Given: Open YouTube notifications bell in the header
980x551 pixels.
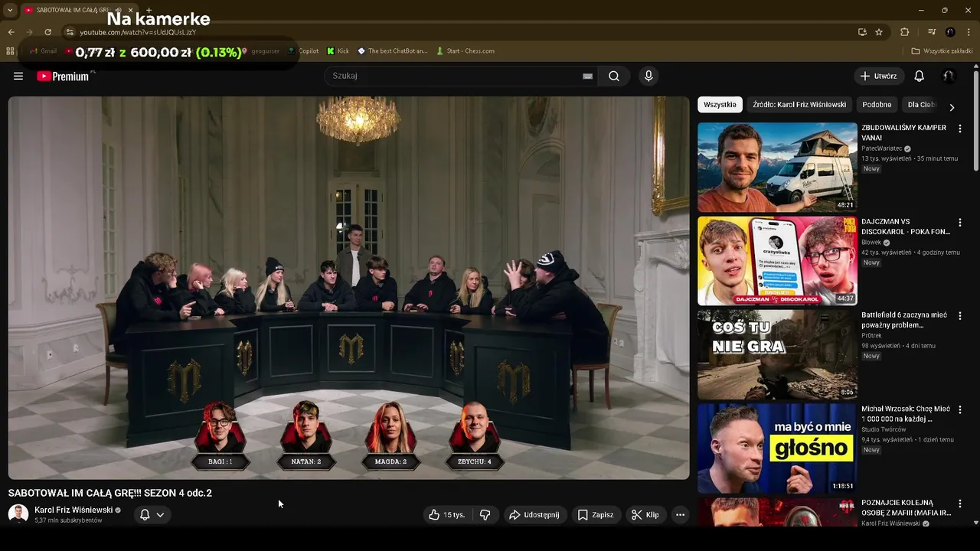Looking at the screenshot, I should tap(920, 76).
